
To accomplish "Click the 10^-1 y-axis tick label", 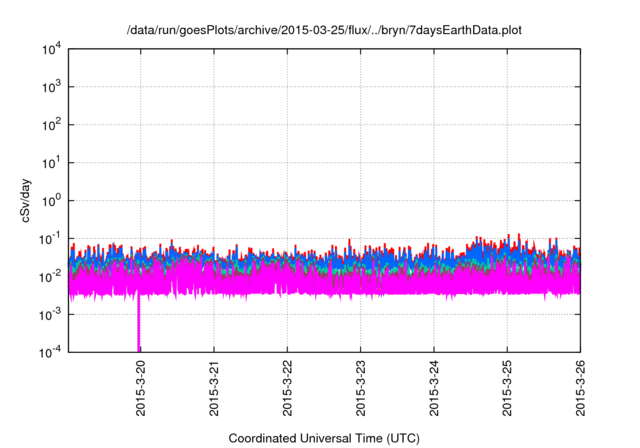I will [x=50, y=239].
